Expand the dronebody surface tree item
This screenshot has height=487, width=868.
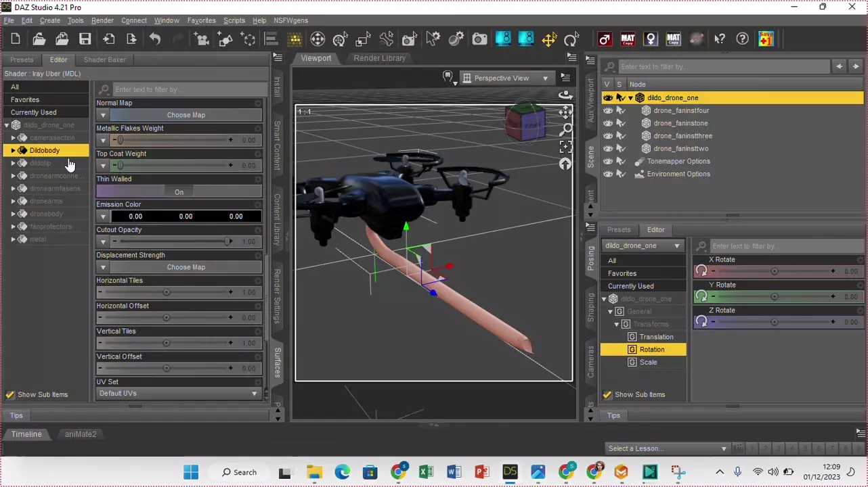(x=13, y=214)
